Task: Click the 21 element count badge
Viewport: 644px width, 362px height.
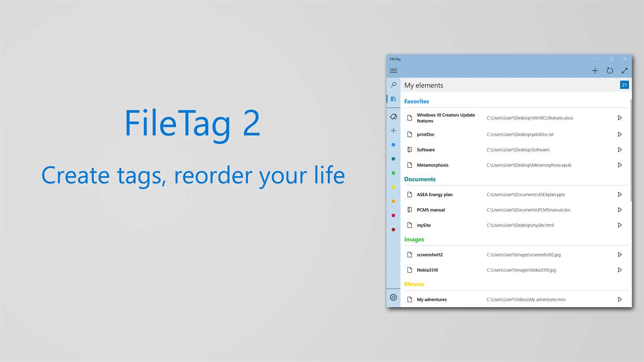Action: point(624,85)
